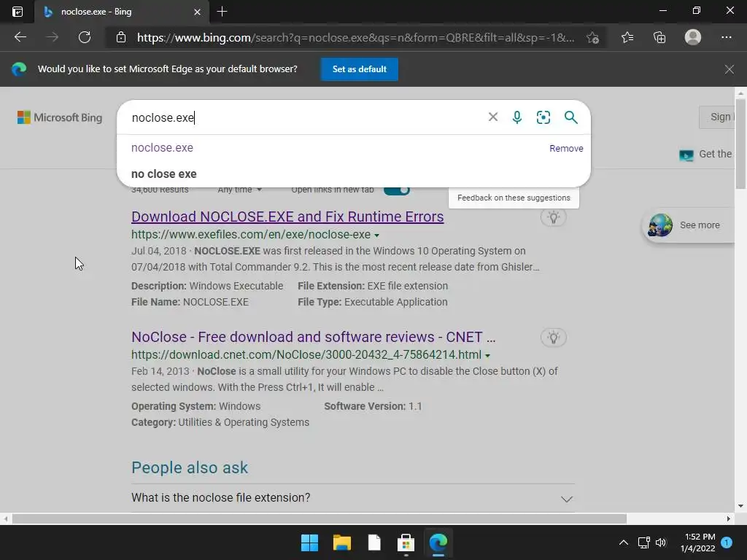Click Set as default button

(x=359, y=69)
